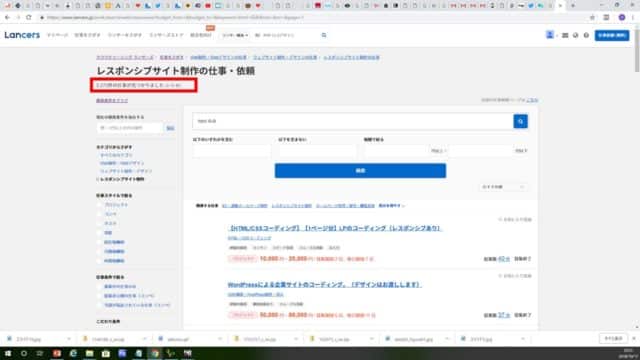The image size is (640, 360).
Task: Check the second work style filter checkbox
Action: tap(100, 214)
